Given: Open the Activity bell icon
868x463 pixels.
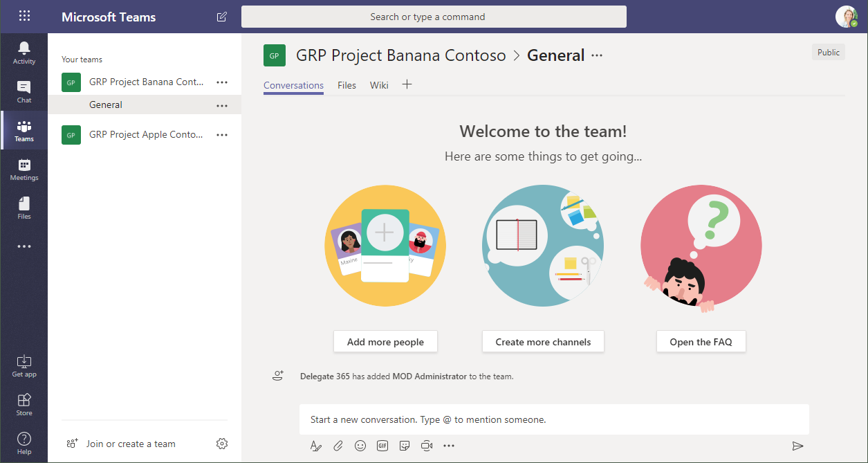Looking at the screenshot, I should pos(24,53).
